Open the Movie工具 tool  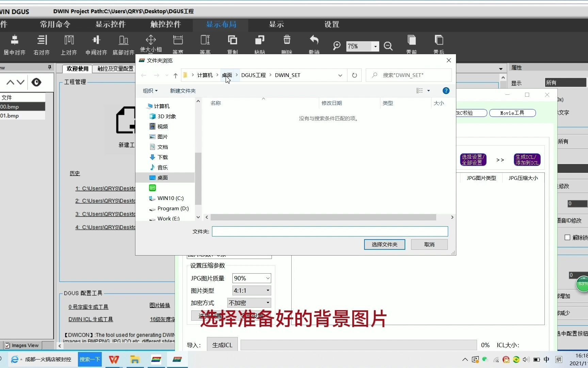coord(512,113)
